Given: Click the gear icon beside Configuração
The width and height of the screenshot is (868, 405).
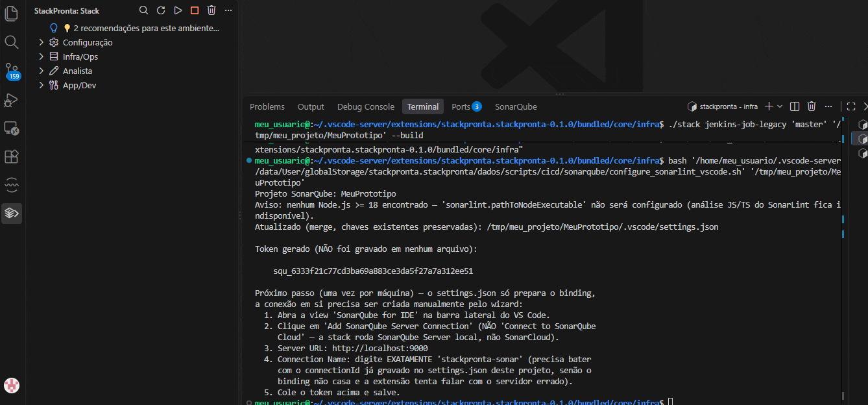Looking at the screenshot, I should pos(54,42).
